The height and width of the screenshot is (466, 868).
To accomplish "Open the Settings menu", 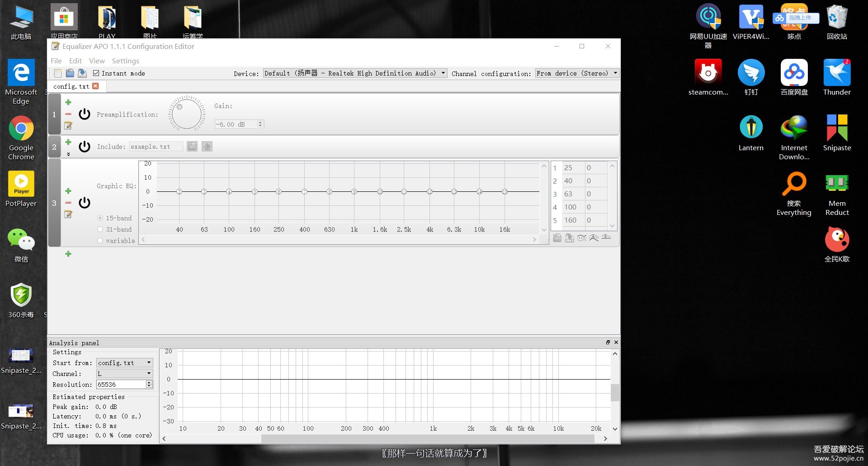I will pyautogui.click(x=126, y=61).
